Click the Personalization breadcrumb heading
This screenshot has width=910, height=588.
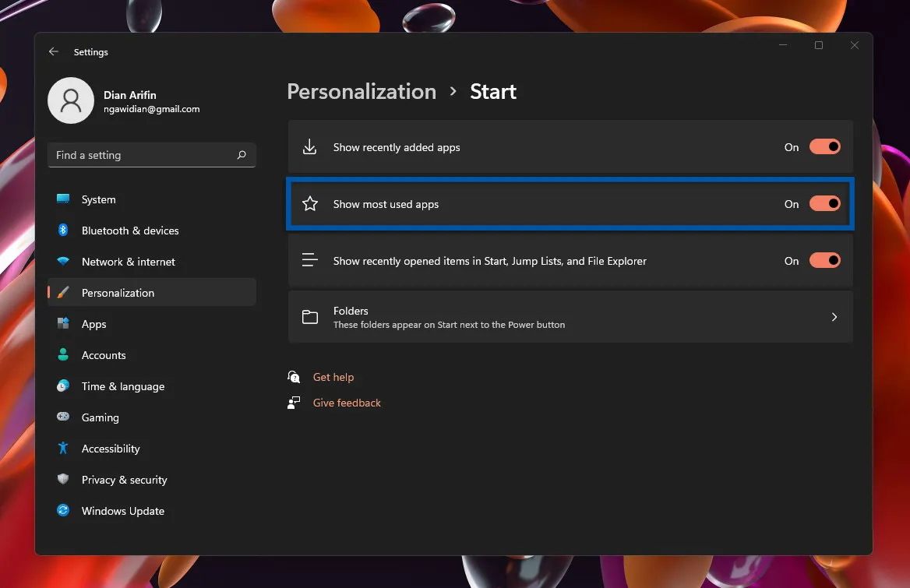coord(362,92)
